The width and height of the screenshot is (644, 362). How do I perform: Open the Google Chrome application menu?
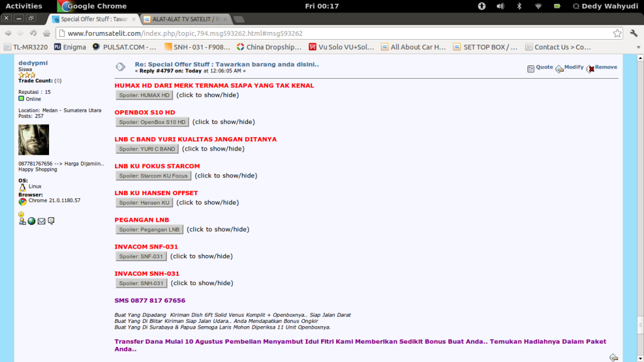(93, 6)
